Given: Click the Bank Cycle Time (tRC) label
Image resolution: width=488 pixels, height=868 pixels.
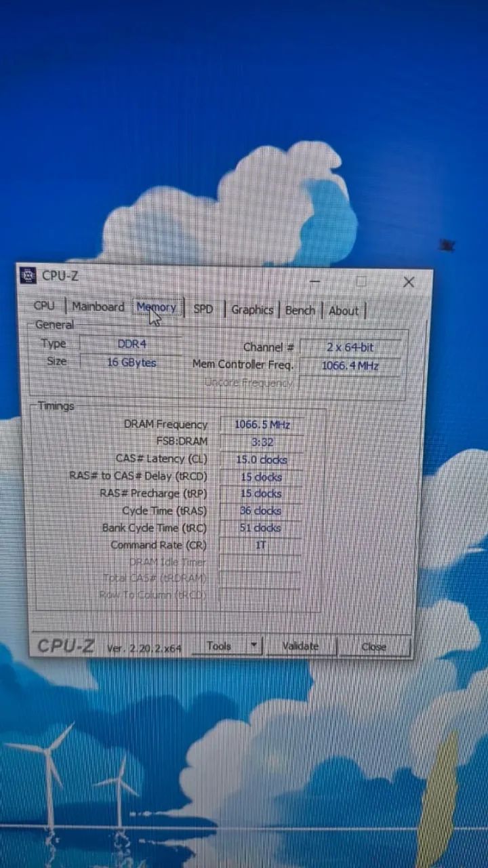Looking at the screenshot, I should click(x=155, y=528).
